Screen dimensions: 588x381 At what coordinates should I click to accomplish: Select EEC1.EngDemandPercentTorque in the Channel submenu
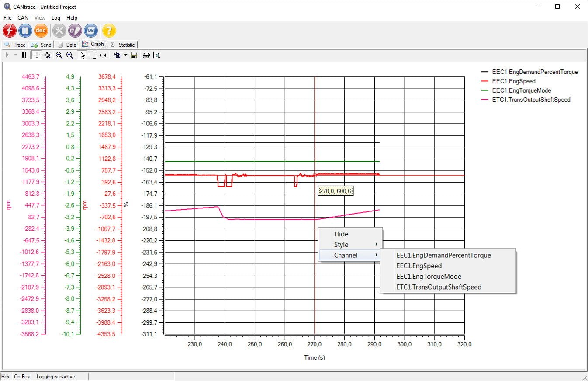coord(448,255)
